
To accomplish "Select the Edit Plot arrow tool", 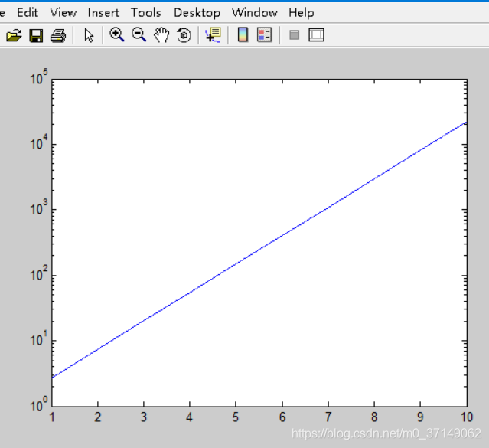I will point(89,35).
